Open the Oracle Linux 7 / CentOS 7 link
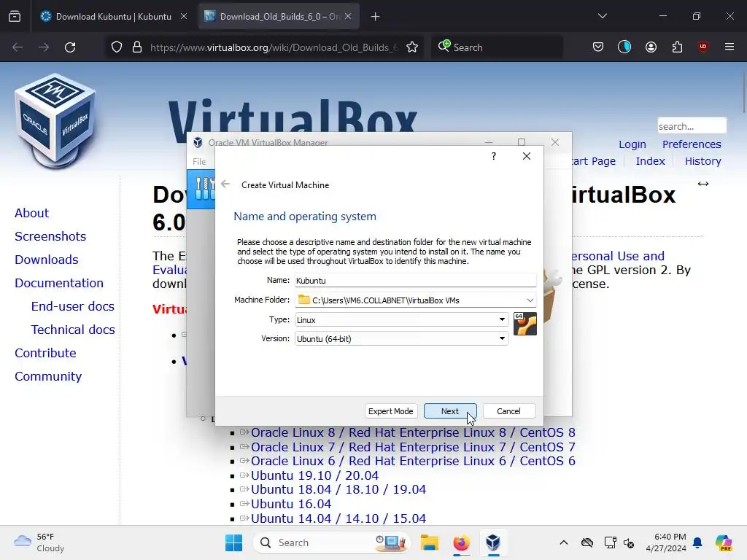The height and width of the screenshot is (560, 747). (413, 447)
